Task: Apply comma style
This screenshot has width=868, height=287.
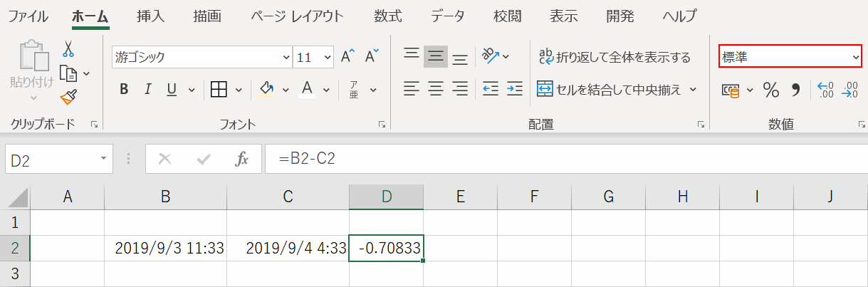Action: (x=796, y=90)
